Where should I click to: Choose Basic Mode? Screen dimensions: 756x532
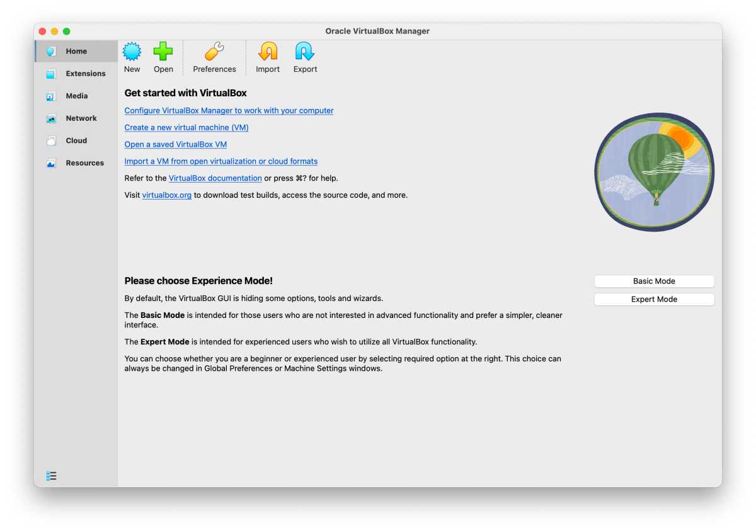click(x=653, y=281)
